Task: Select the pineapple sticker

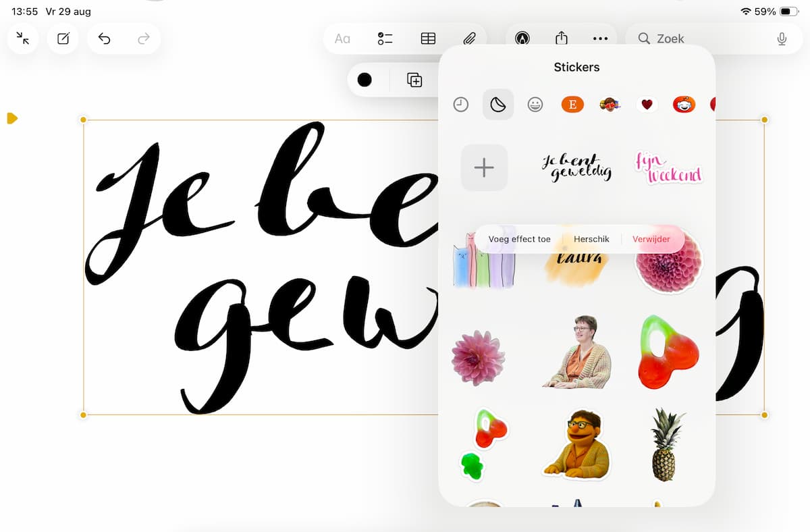Action: click(667, 444)
